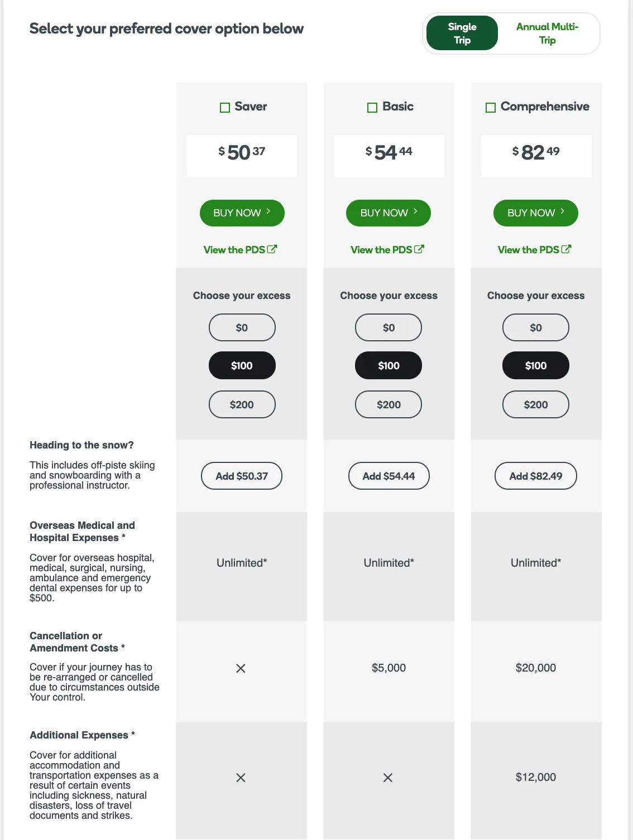Tick the Saver plan checkbox

[x=225, y=108]
